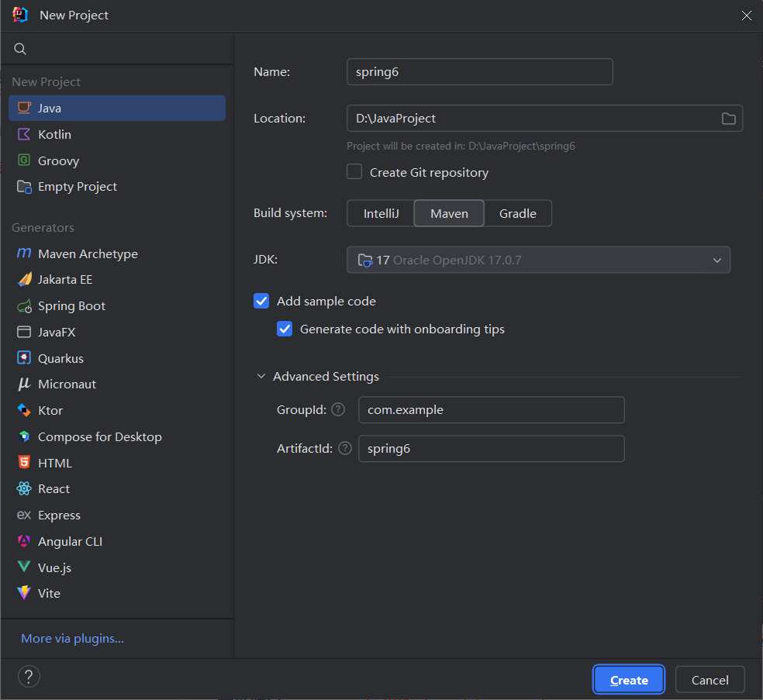
Task: Click the Add sample code label text
Action: (326, 301)
